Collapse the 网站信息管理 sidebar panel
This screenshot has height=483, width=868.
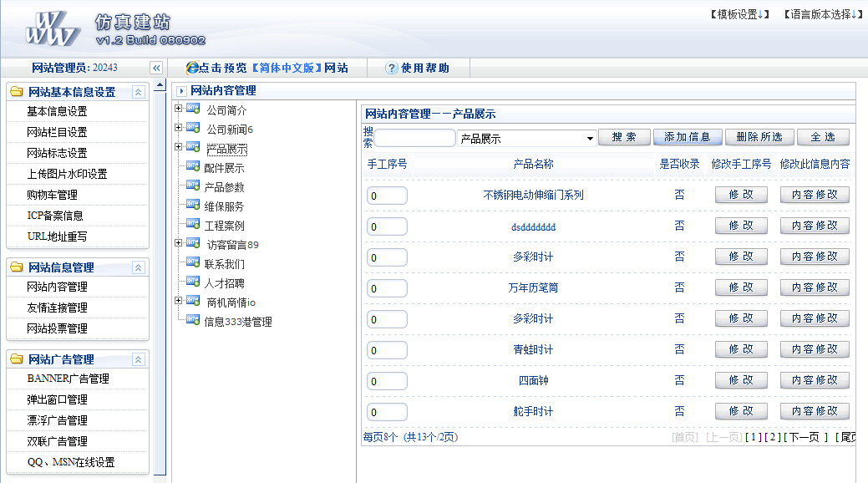pos(139,267)
